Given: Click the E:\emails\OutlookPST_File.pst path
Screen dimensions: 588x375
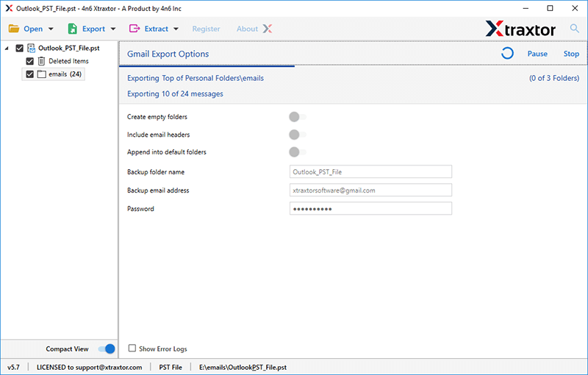Looking at the screenshot, I should point(243,367).
